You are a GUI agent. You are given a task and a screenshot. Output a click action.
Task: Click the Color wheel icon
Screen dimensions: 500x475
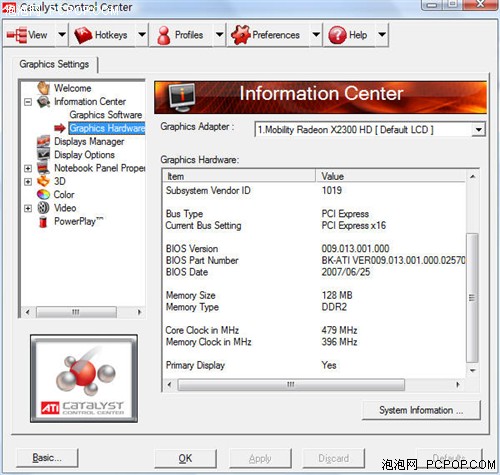click(43, 194)
